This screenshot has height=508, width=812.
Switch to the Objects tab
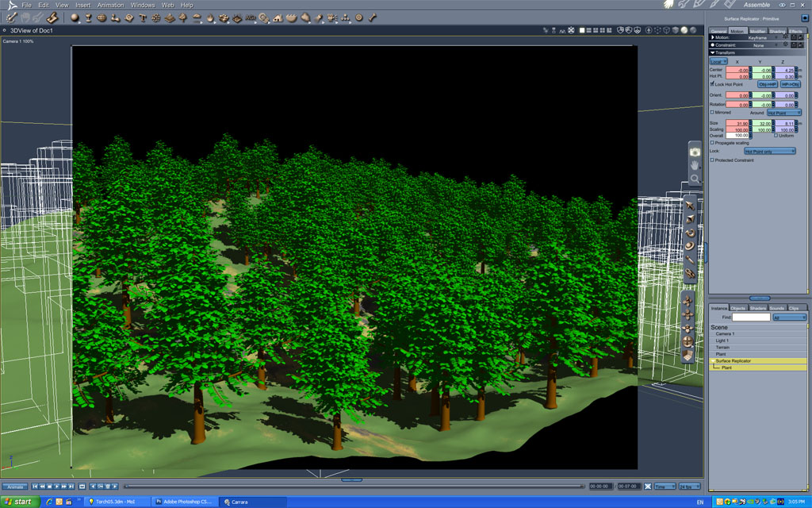pos(738,308)
